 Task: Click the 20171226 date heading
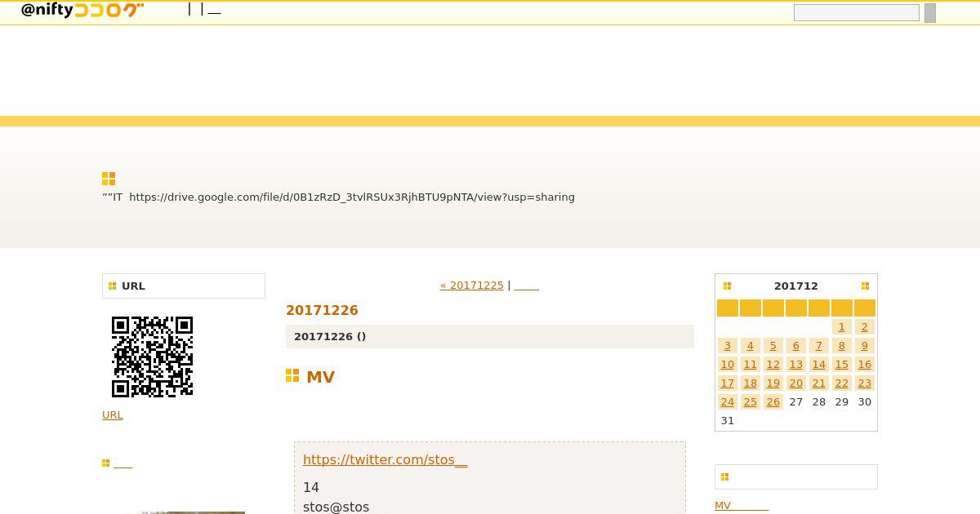[x=322, y=310]
